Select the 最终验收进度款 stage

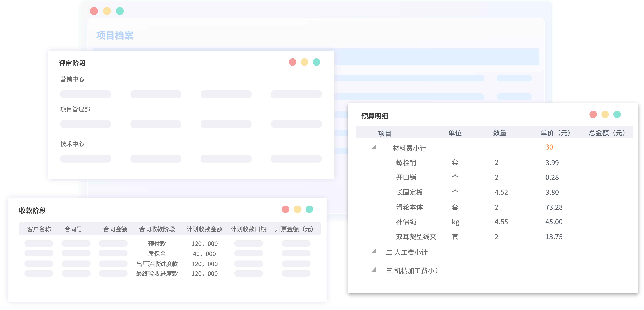pos(157,274)
